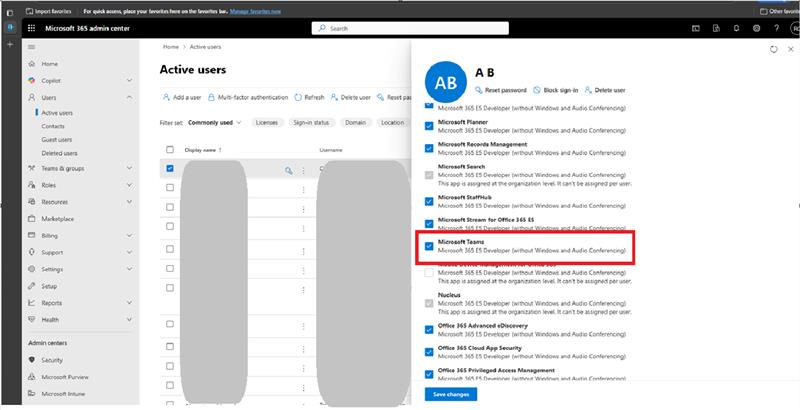Viewport: 800px width, 410px height.
Task: Click Block sign-in in the A B panel
Action: point(556,90)
